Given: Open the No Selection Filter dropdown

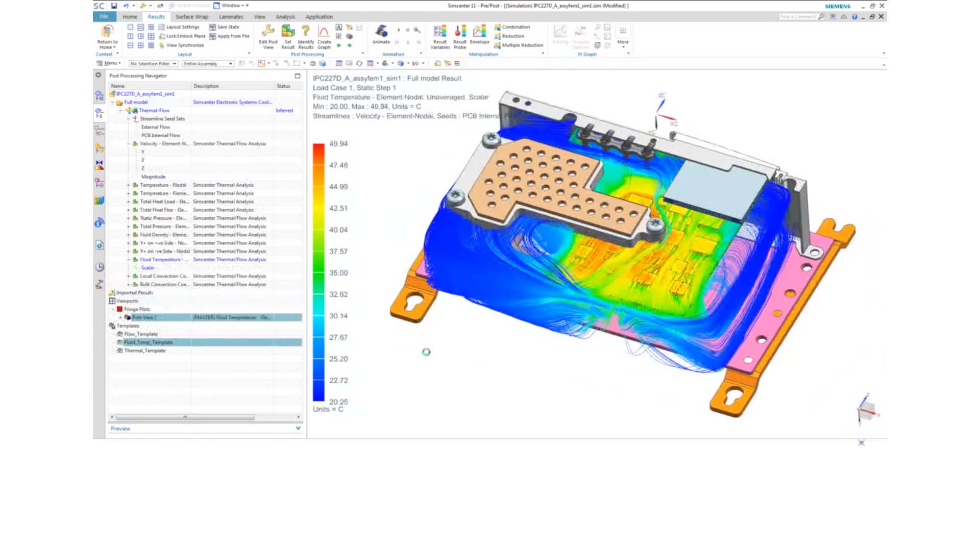Looking at the screenshot, I should click(x=152, y=63).
